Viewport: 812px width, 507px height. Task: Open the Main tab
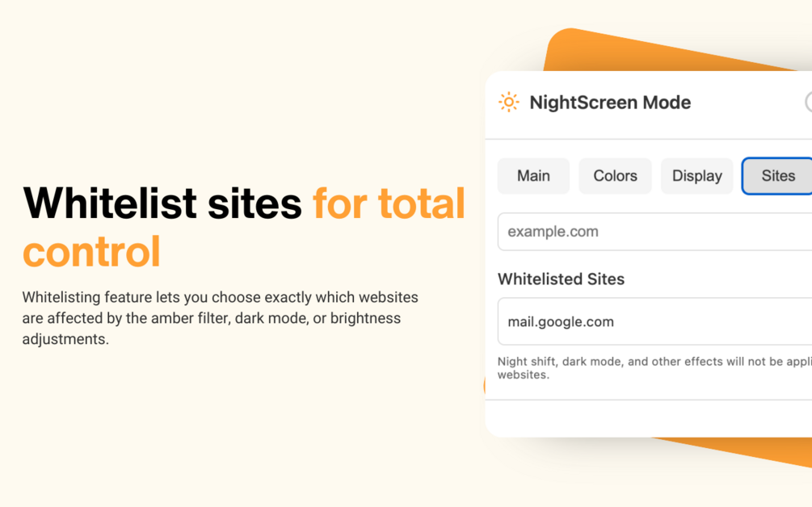click(x=533, y=176)
